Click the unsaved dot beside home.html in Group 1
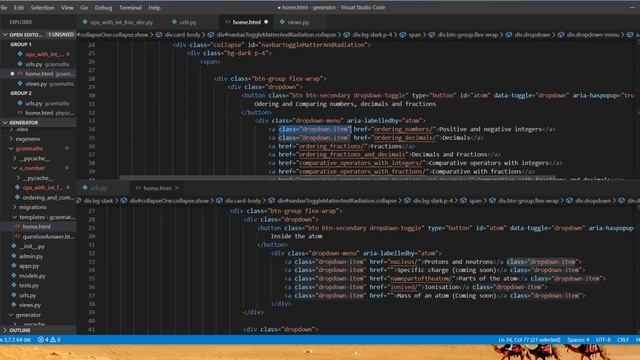The height and width of the screenshot is (360, 640). tap(12, 74)
